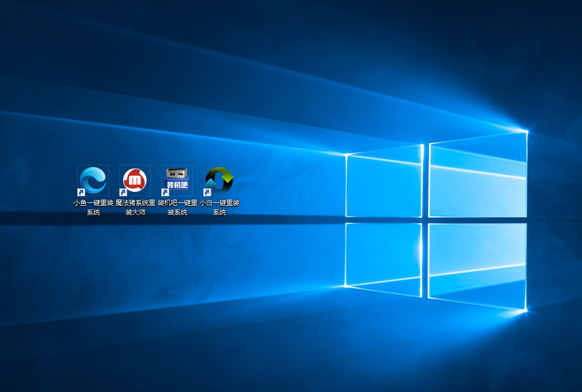Click the shortcut arrow on 装机吧 icon
This screenshot has width=582, height=392.
point(166,191)
